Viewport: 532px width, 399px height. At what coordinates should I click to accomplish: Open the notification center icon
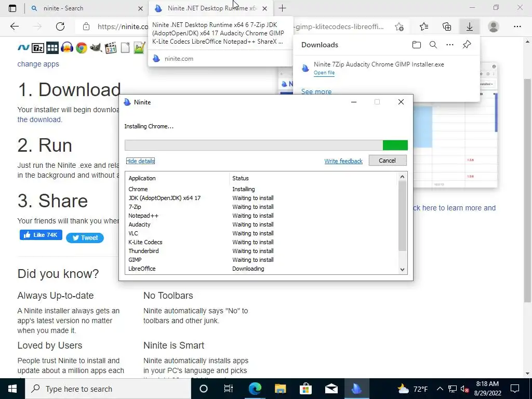click(515, 389)
